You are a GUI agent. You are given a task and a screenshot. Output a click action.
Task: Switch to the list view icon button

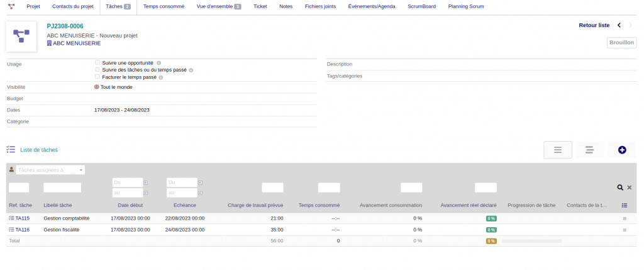coord(557,150)
